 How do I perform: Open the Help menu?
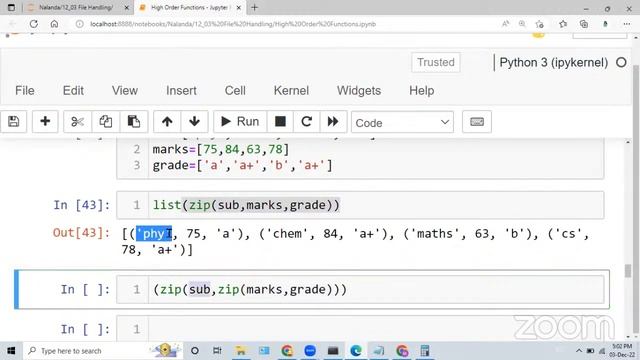[x=422, y=91]
